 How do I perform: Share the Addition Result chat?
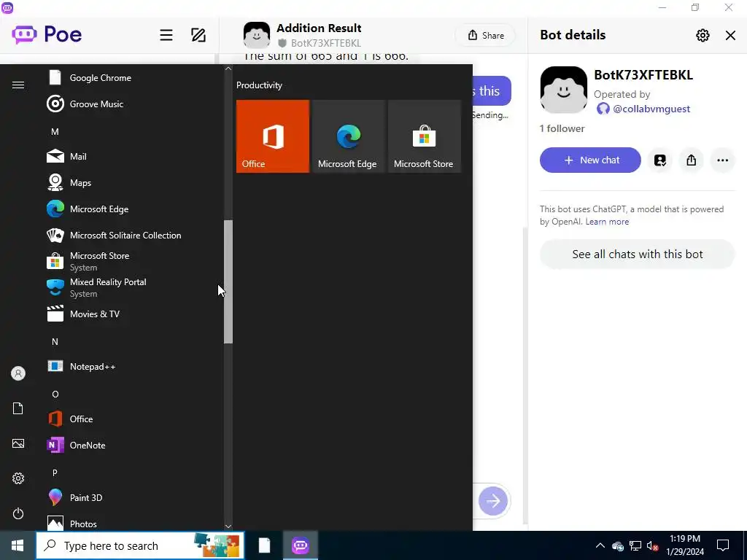[485, 35]
